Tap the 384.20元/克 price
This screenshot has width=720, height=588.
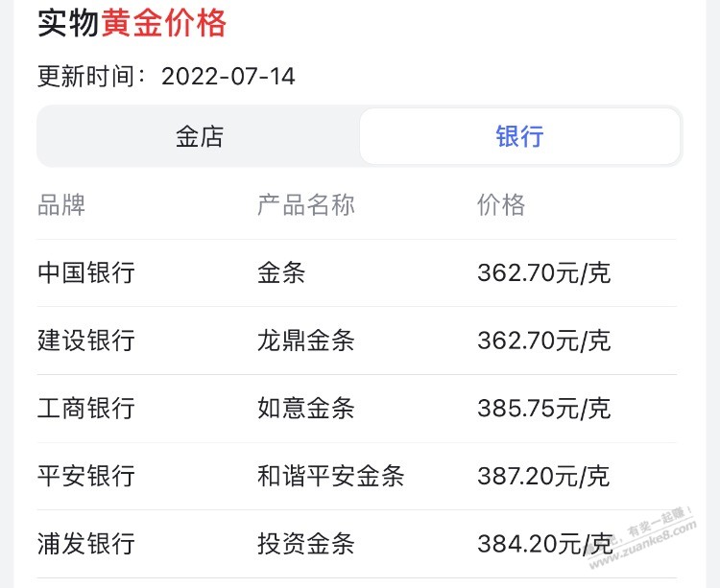pos(545,544)
